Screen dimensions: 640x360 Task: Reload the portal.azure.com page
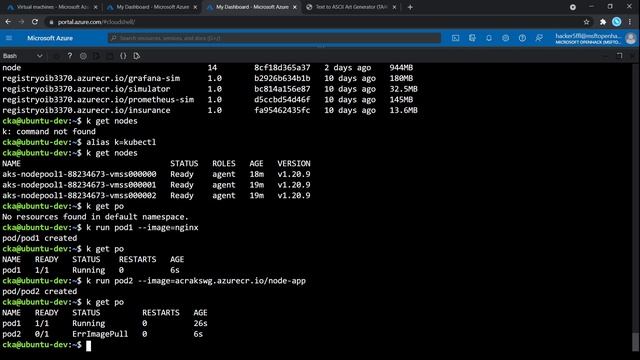35,22
